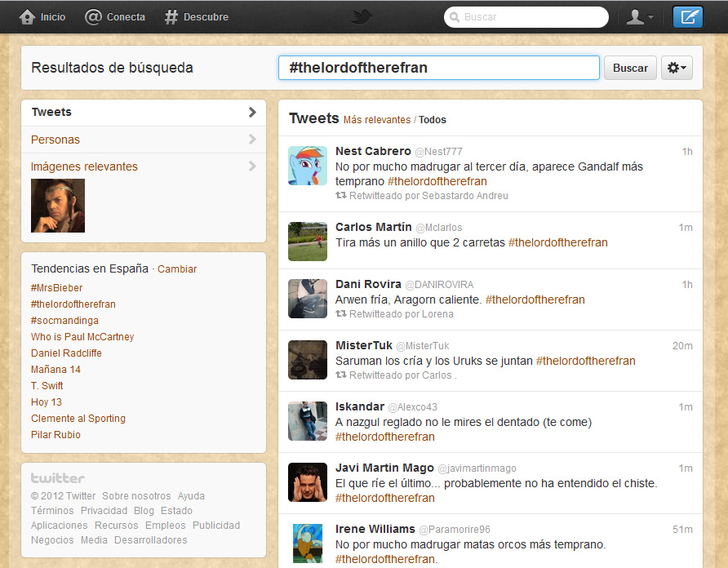Click the Blog footer link

pyautogui.click(x=144, y=510)
